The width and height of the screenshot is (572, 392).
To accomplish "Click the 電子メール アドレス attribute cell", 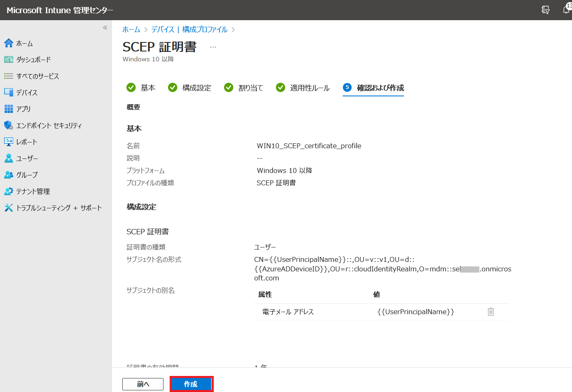I will click(288, 312).
